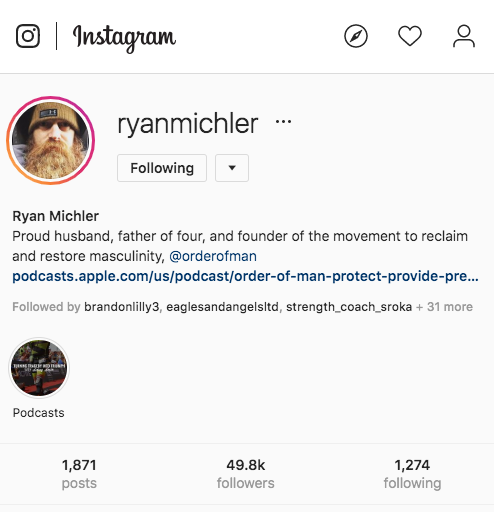
Task: Open the Explore compass icon
Action: pyautogui.click(x=356, y=36)
